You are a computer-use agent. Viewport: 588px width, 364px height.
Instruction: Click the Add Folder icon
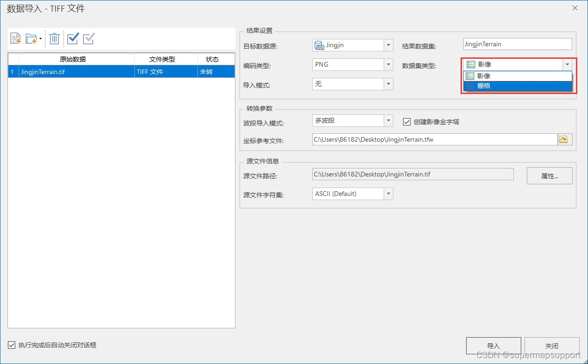pyautogui.click(x=31, y=38)
